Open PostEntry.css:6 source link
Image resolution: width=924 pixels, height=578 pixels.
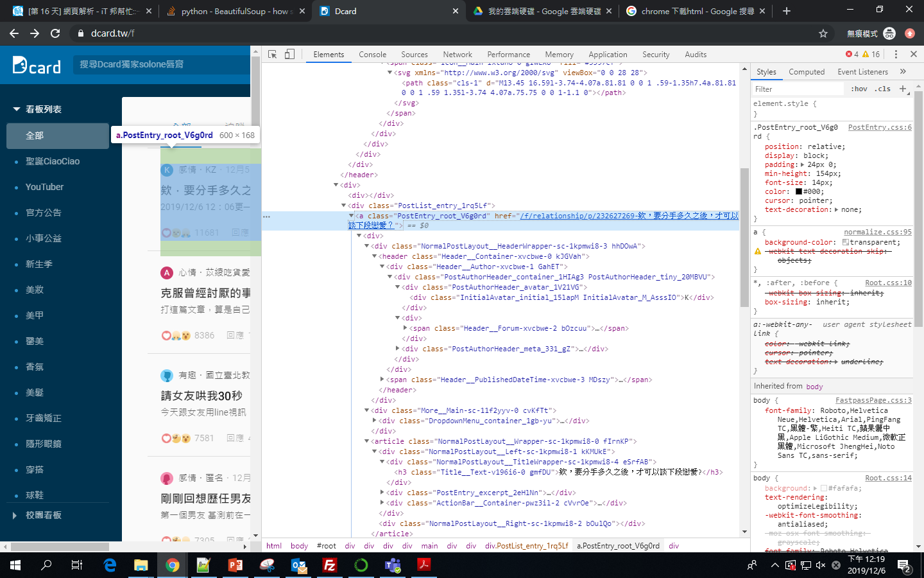880,127
